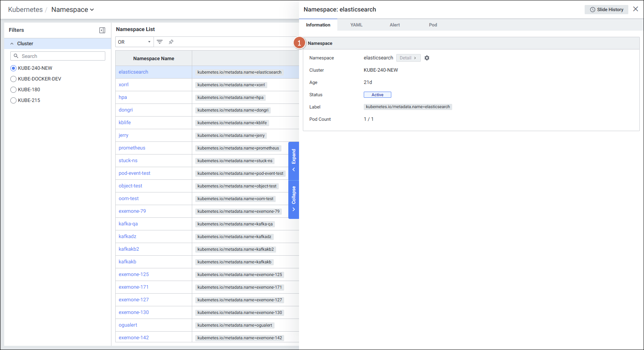Switch to the YAML tab
Image resolution: width=644 pixels, height=350 pixels.
pos(356,25)
